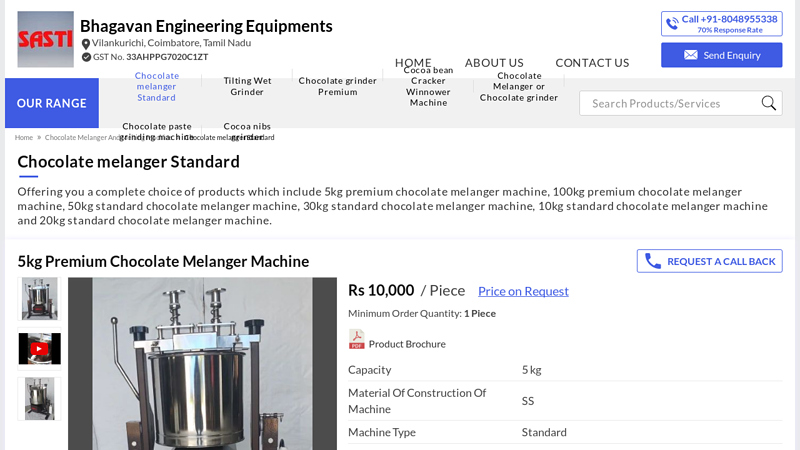800x450 pixels.
Task: Click the location pin icon near Vilankurichi
Action: [86, 44]
